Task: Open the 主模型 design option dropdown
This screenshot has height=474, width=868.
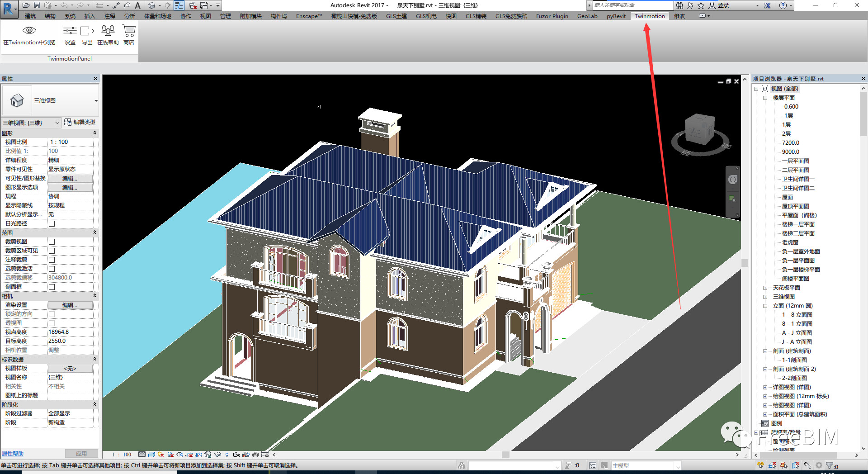Action: (646, 465)
